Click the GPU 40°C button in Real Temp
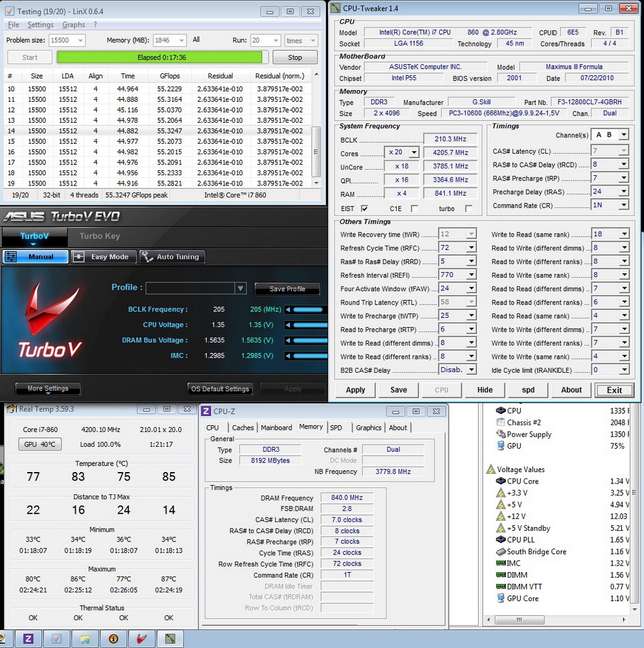Image resolution: width=644 pixels, height=648 pixels. tap(40, 444)
